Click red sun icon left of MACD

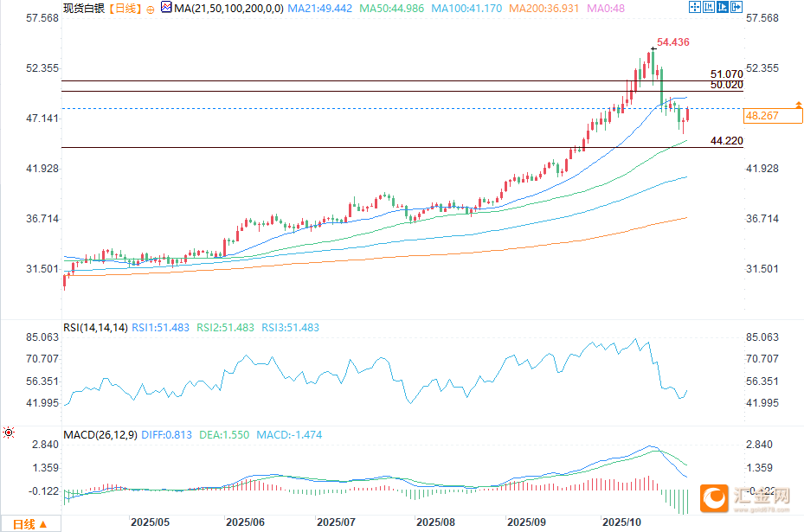[9, 433]
